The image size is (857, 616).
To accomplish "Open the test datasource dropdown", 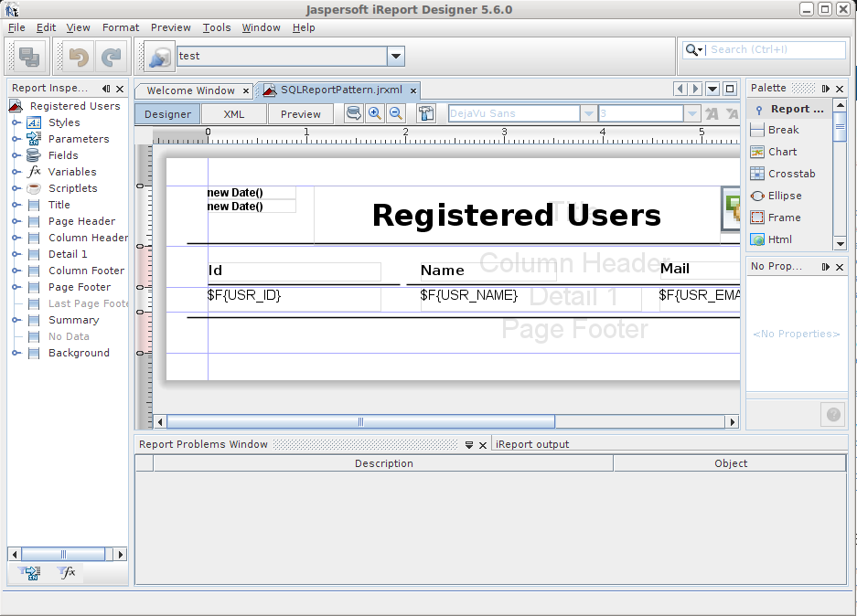I will tap(395, 57).
